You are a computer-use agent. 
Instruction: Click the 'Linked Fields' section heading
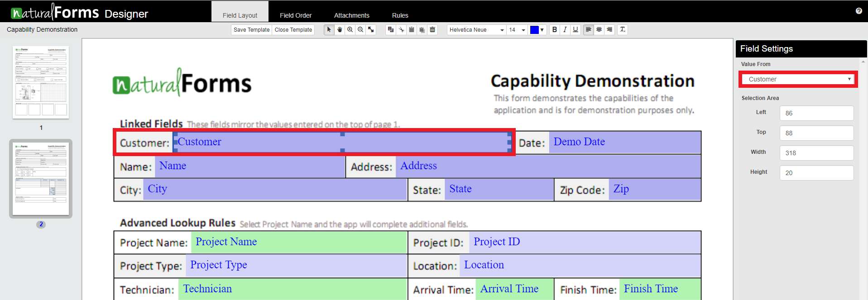151,124
